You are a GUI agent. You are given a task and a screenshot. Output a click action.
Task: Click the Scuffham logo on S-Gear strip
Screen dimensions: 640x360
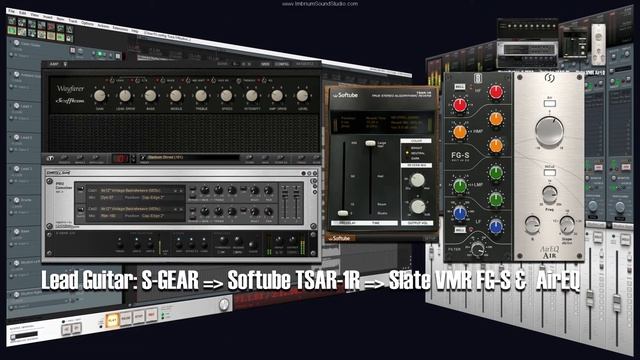pyautogui.click(x=50, y=158)
